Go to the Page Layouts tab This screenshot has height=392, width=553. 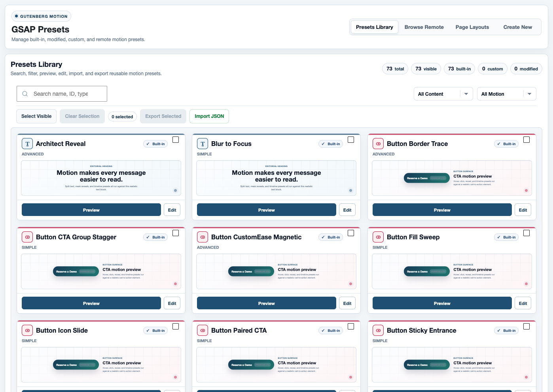[472, 27]
